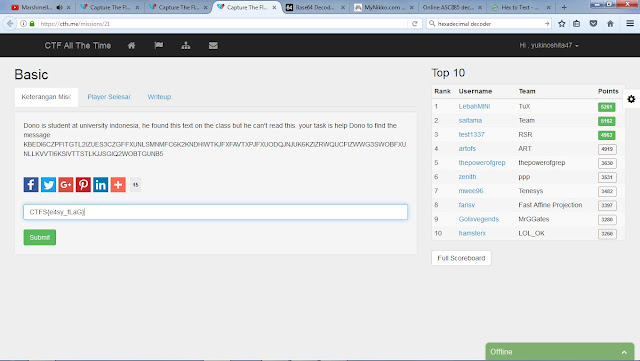Select the Keterangan Misi tab
This screenshot has width=640, height=361.
click(x=46, y=97)
